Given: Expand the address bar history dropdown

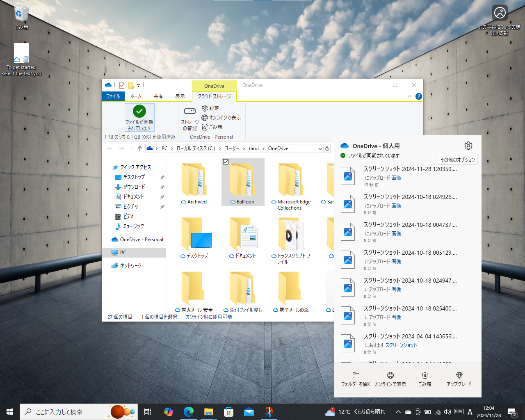Looking at the screenshot, I should tap(320, 148).
